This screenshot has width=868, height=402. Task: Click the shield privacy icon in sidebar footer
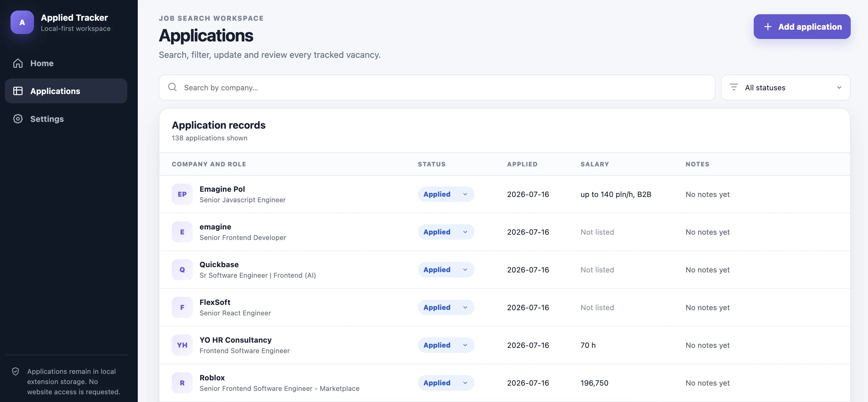pyautogui.click(x=15, y=371)
